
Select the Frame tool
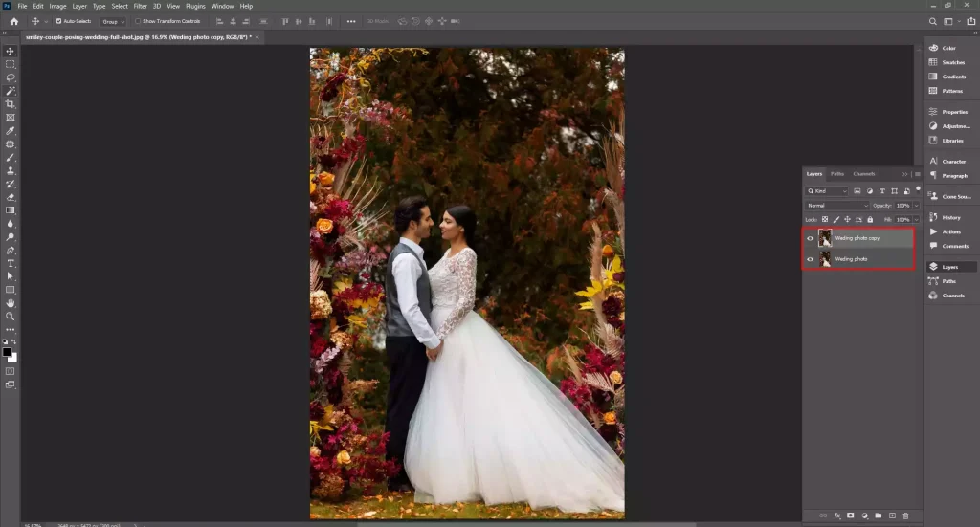tap(10, 118)
